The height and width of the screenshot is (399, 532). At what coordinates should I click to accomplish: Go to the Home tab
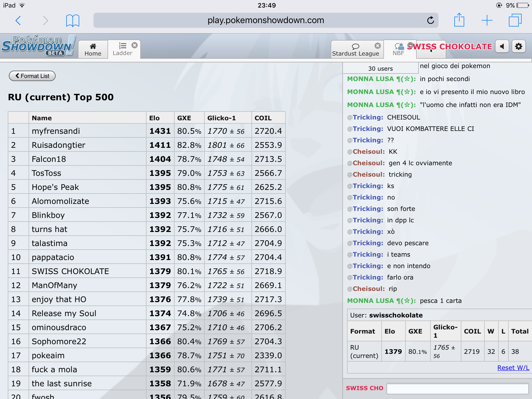[x=93, y=49]
